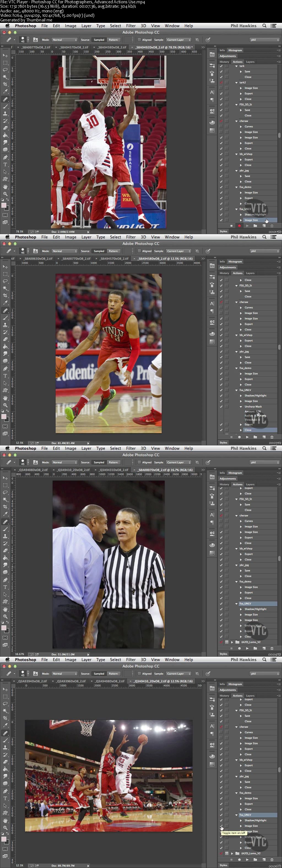Click the Actions trash icon in the wide arena frame
This screenshot has width=282, height=868.
pyautogui.click(x=272, y=859)
